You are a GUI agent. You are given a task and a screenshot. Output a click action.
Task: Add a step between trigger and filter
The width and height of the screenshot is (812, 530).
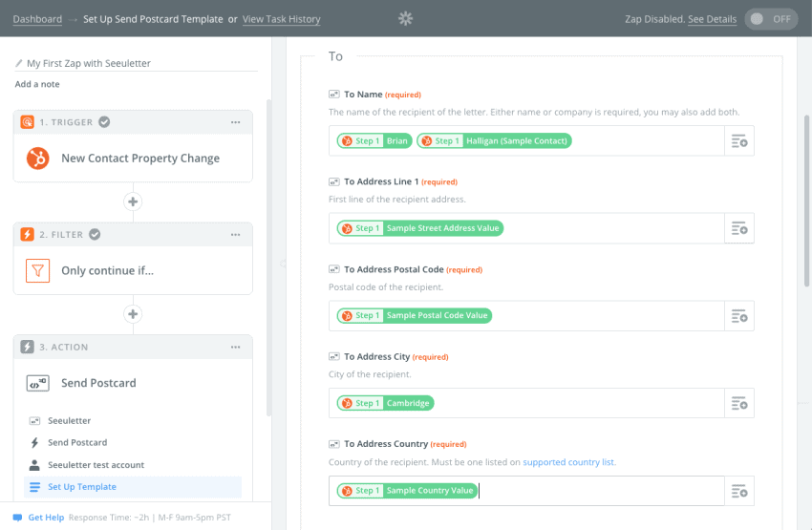[133, 201]
